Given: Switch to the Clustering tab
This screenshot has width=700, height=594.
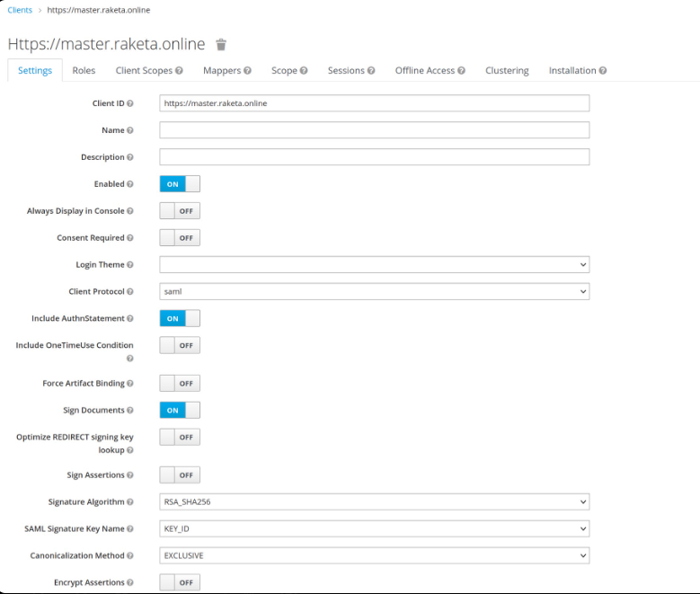Looking at the screenshot, I should point(507,71).
